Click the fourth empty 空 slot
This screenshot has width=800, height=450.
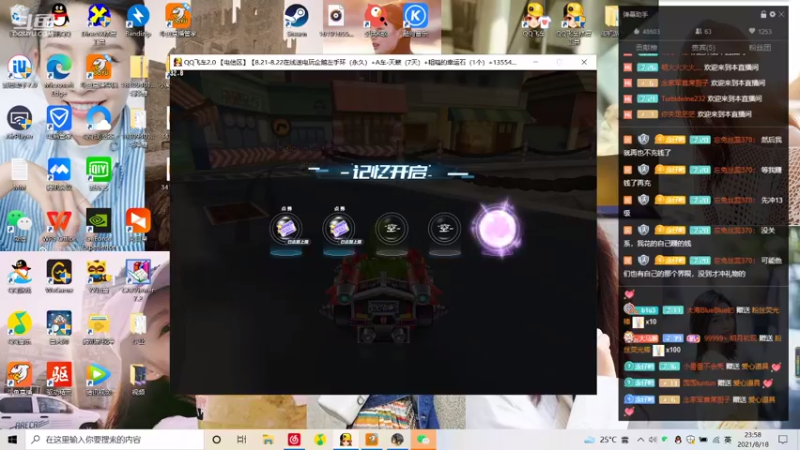click(444, 229)
